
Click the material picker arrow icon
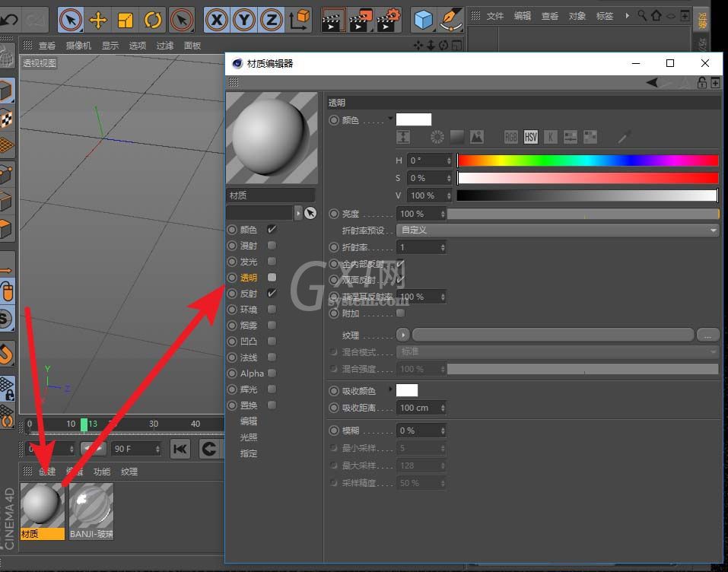pyautogui.click(x=310, y=213)
